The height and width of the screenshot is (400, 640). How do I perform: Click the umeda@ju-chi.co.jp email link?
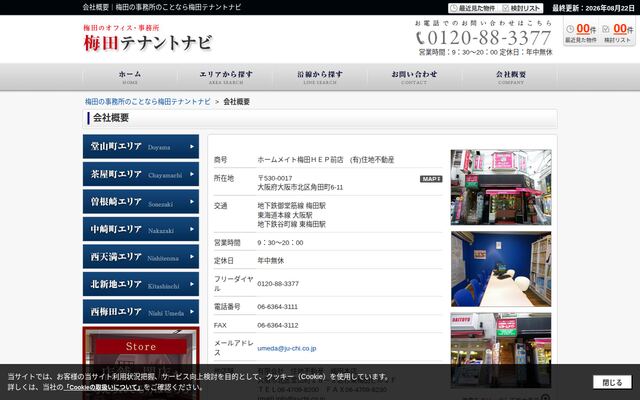(x=287, y=348)
